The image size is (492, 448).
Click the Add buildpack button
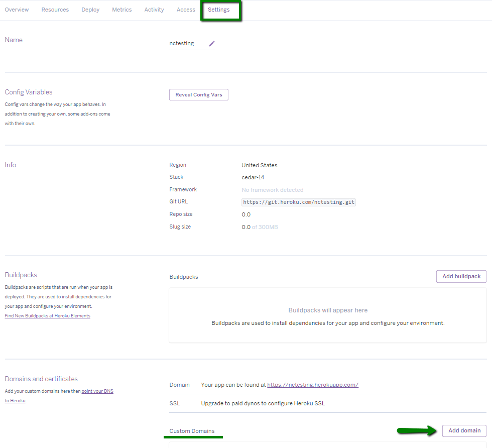[x=461, y=276]
